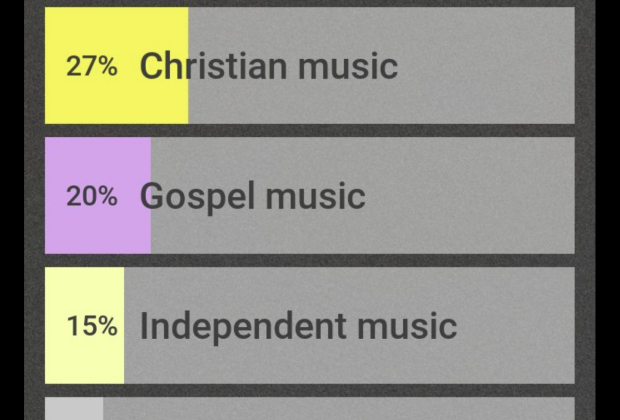Click the 27% percentage label
The height and width of the screenshot is (420, 620).
pyautogui.click(x=91, y=67)
